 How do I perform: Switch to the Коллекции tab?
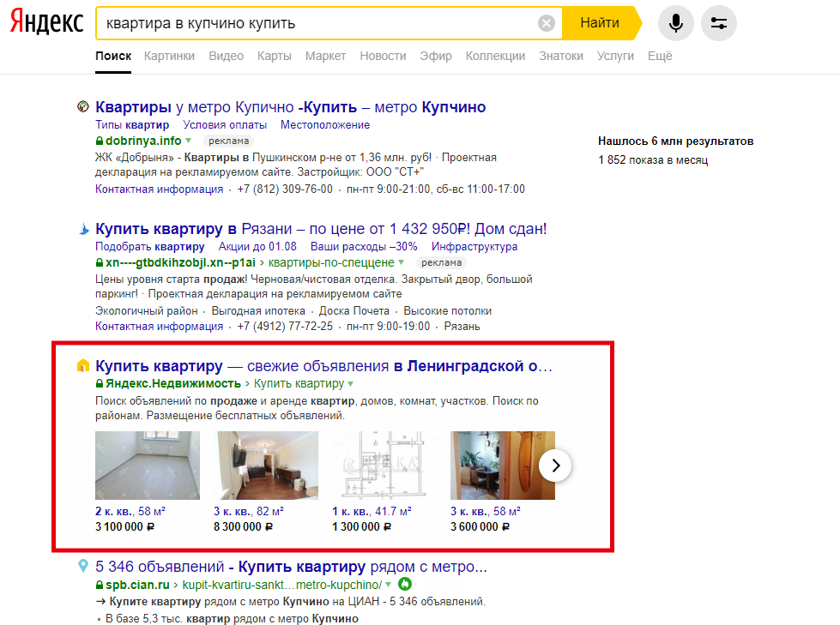coord(496,56)
